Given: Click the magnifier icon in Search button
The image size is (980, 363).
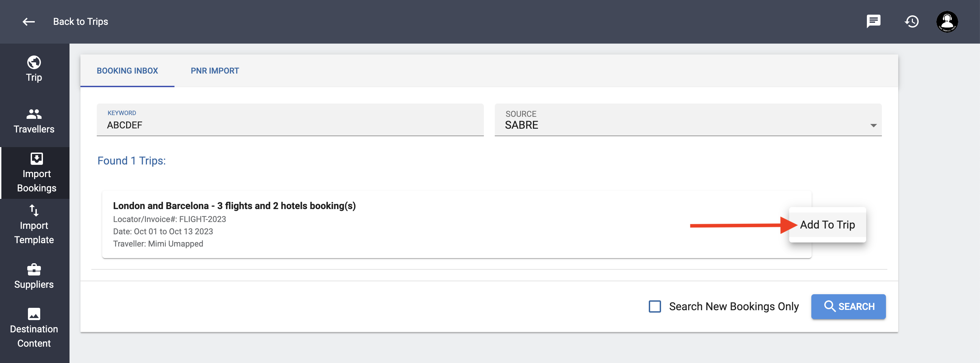Looking at the screenshot, I should [x=829, y=306].
